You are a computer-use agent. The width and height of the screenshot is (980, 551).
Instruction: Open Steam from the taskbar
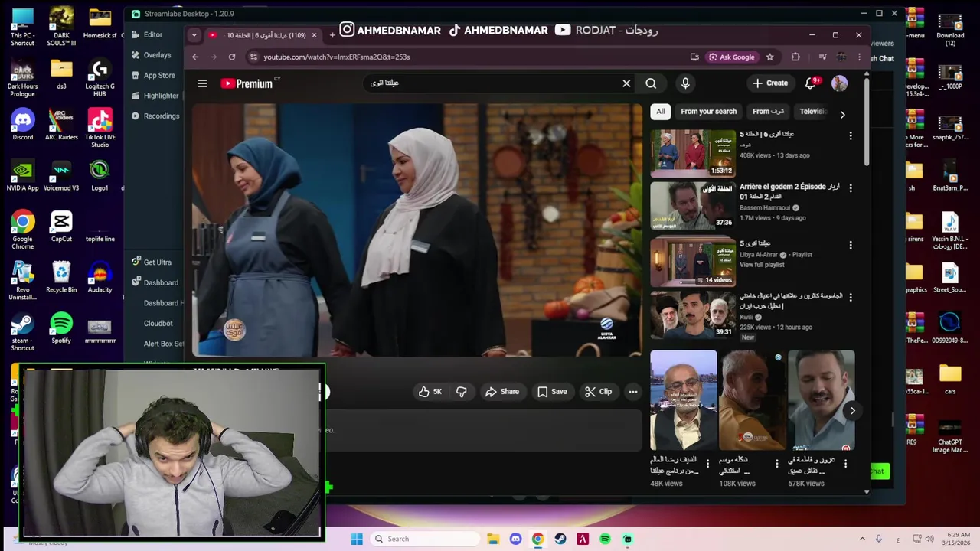(x=560, y=539)
